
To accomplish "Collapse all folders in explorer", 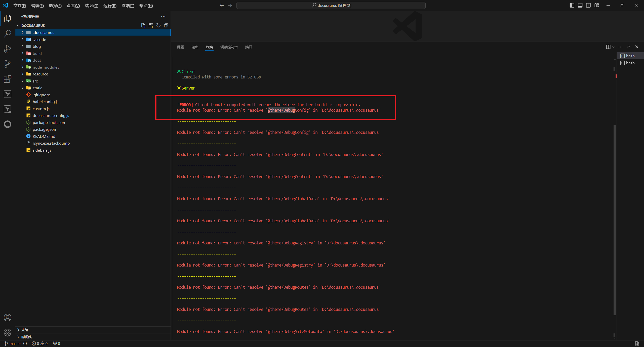I will click(166, 25).
